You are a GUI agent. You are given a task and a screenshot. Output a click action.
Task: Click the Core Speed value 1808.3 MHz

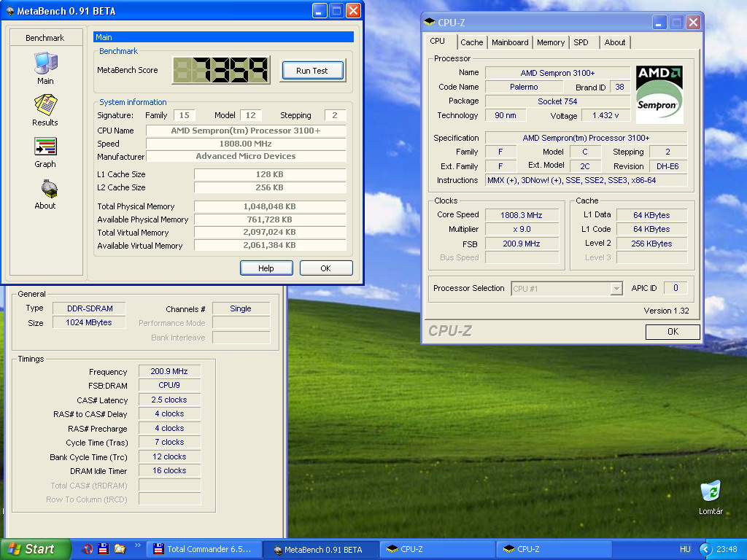point(522,215)
